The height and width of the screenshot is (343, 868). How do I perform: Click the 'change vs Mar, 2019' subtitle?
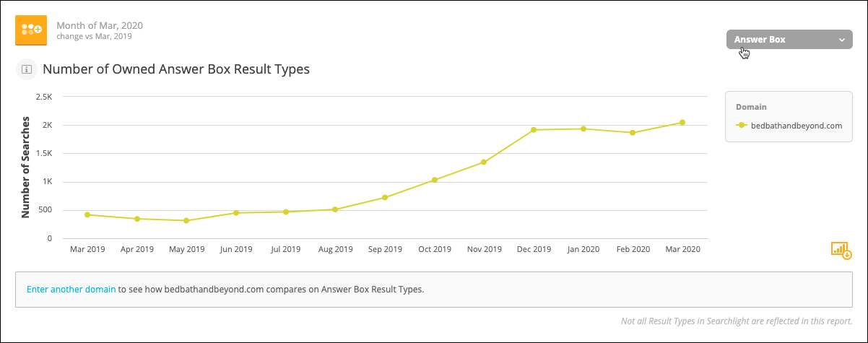94,35
